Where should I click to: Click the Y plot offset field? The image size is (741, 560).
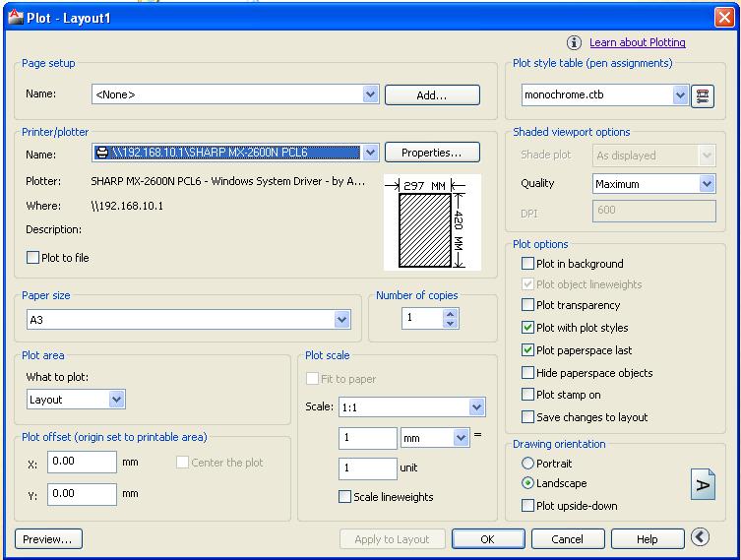82,494
